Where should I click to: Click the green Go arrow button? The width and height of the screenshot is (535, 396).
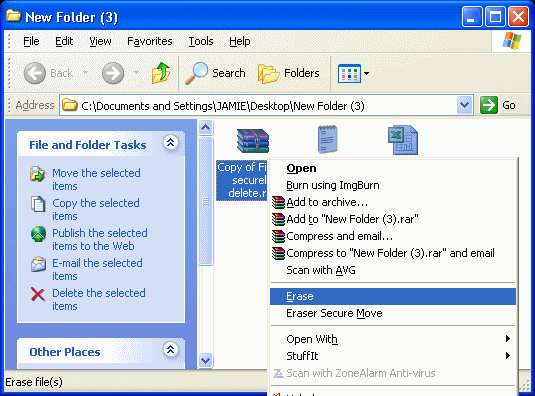coord(489,105)
